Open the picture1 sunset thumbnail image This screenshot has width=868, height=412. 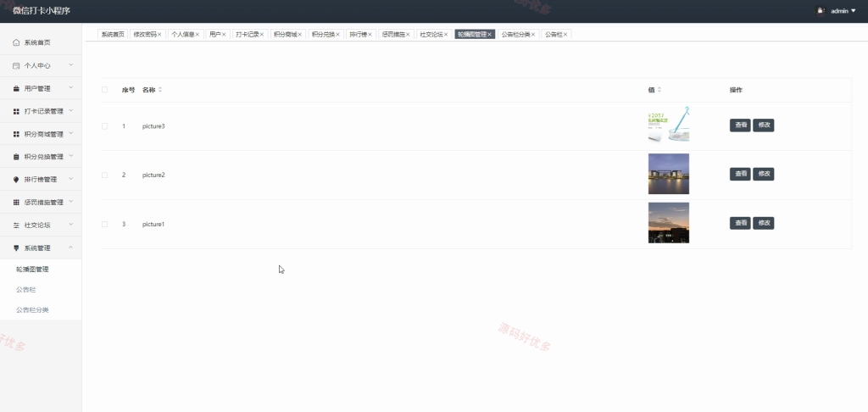click(x=669, y=223)
